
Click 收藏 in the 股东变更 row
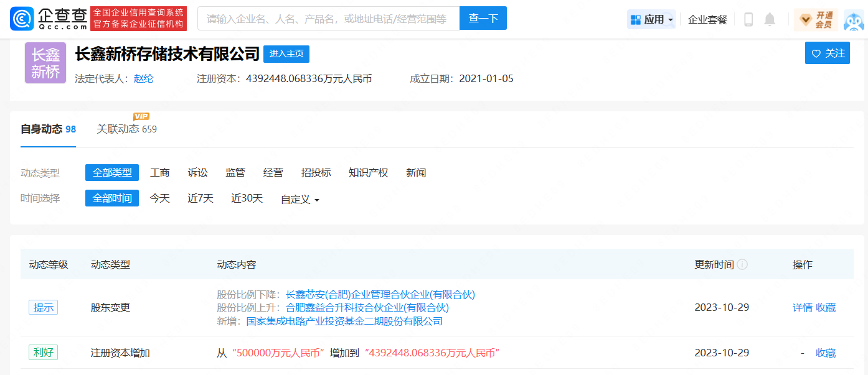pos(826,307)
